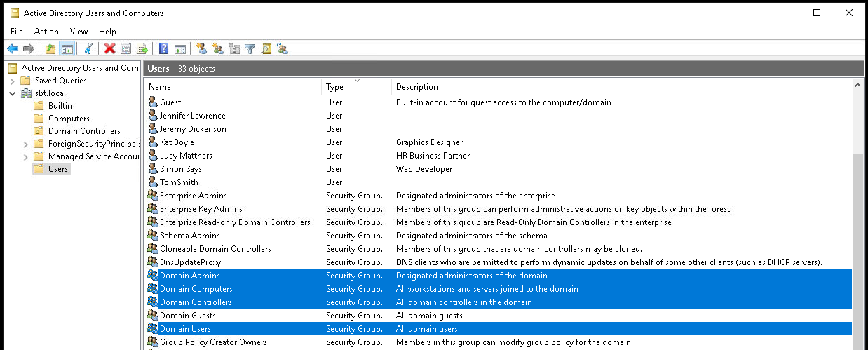Click the 'Graphics Designer' description cell

pyautogui.click(x=429, y=142)
